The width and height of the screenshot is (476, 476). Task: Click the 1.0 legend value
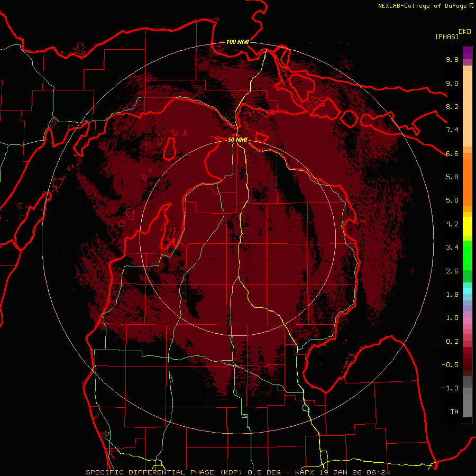(452, 318)
